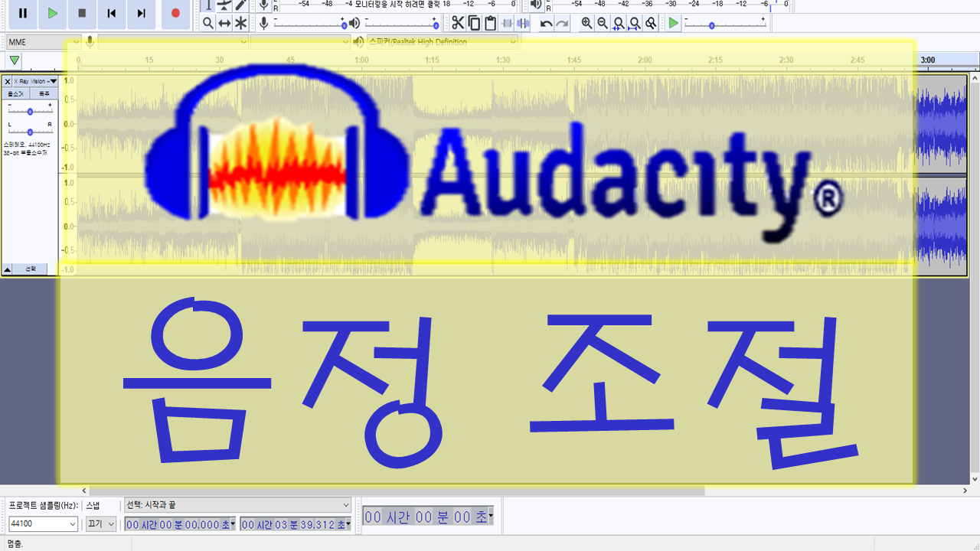Open the recording device dropdown
Screen dimensions: 980x551
click(172, 42)
